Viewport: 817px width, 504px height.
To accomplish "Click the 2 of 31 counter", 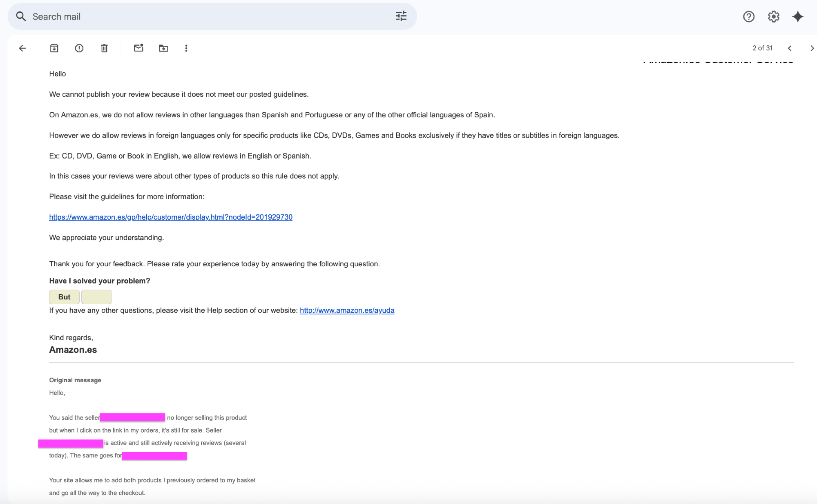I will click(x=762, y=48).
